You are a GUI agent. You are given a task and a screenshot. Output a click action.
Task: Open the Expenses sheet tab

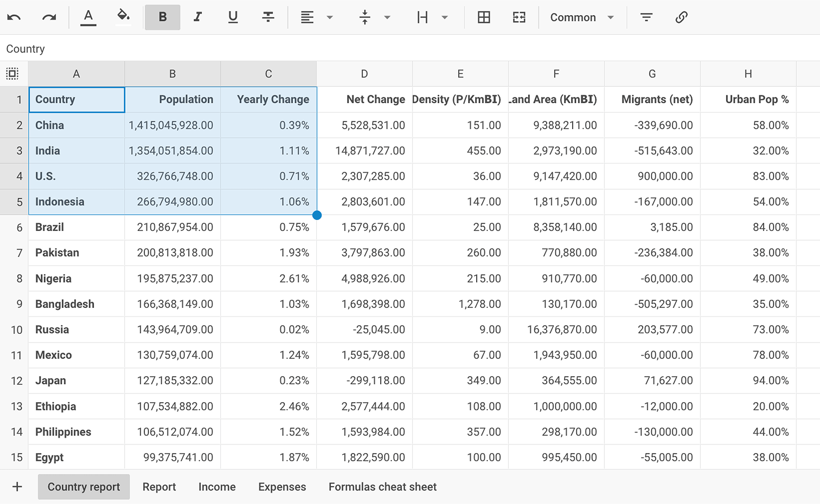click(282, 487)
